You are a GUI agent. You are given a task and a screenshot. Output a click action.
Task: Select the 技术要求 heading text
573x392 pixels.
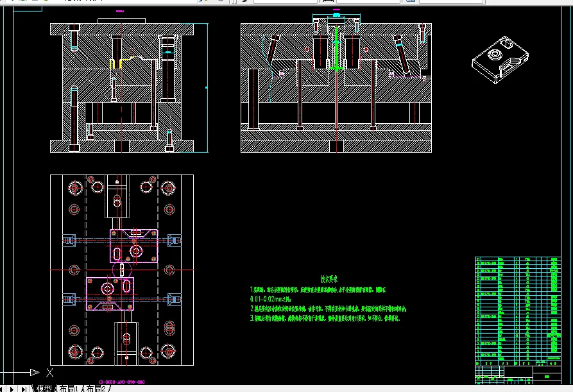329,280
